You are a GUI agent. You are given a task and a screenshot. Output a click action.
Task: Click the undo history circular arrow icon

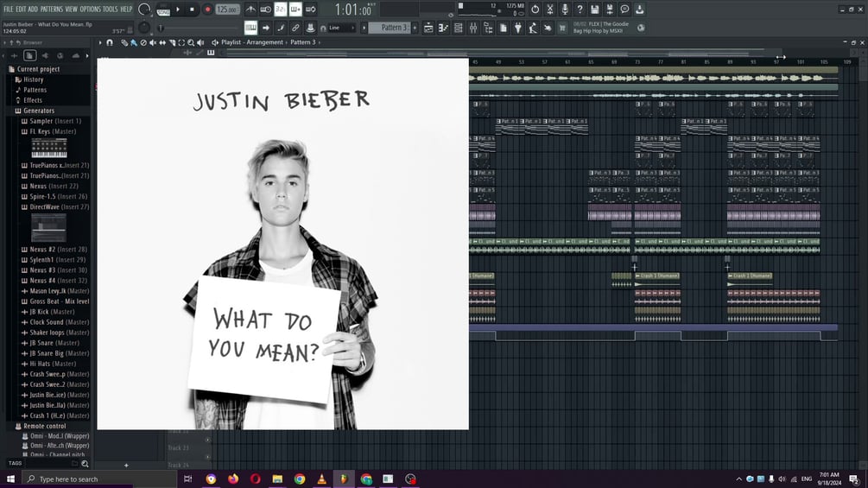[535, 10]
